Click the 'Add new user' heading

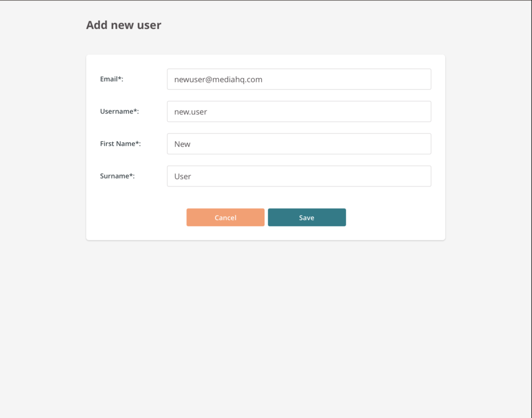(x=124, y=25)
